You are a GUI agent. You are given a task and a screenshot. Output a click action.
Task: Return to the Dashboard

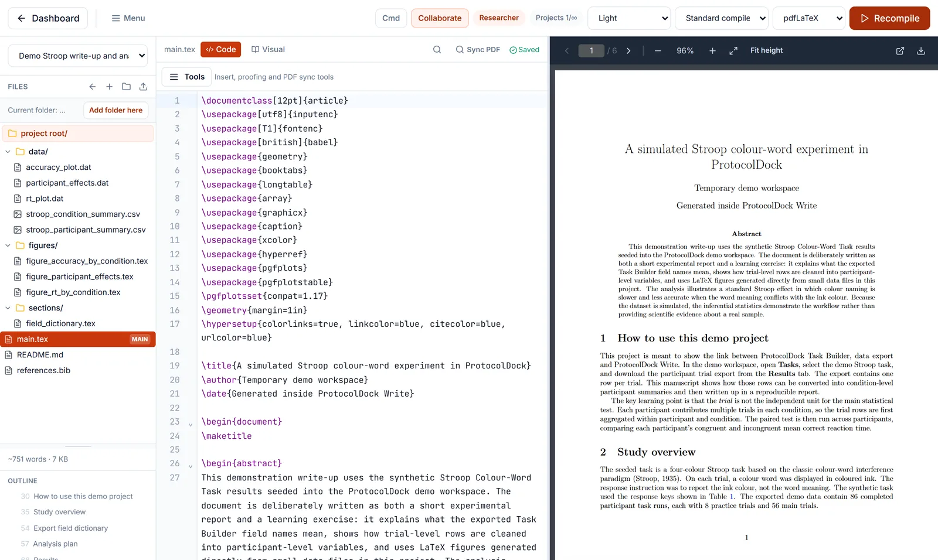click(48, 18)
